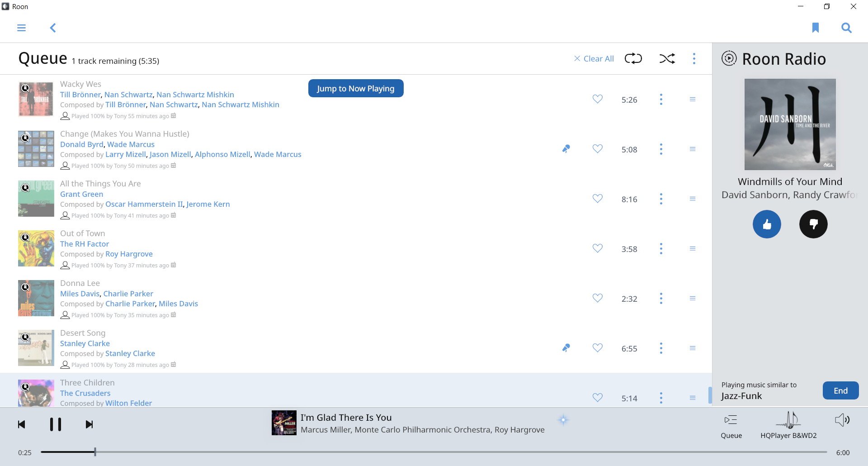Screen dimensions: 868x466
Task: Favorite Change (Makes You Wanna Hustle)
Action: (x=598, y=149)
